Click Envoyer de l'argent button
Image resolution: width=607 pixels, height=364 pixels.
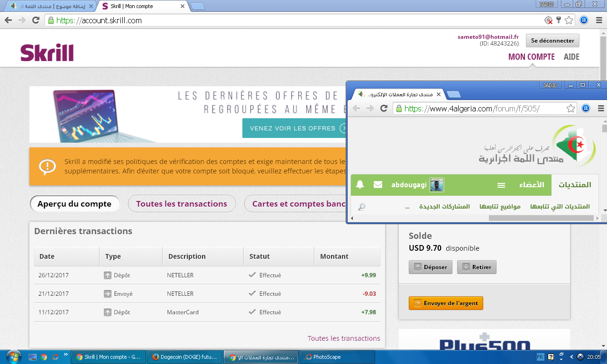point(446,303)
